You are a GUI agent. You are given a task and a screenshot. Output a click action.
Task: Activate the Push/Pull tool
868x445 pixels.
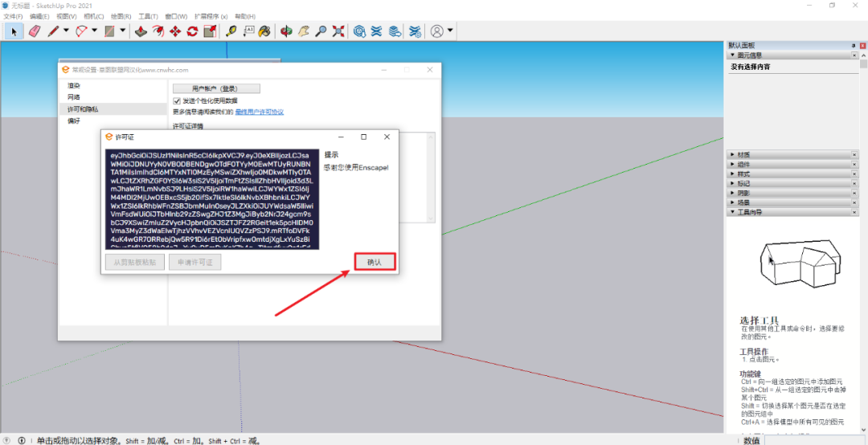141,31
